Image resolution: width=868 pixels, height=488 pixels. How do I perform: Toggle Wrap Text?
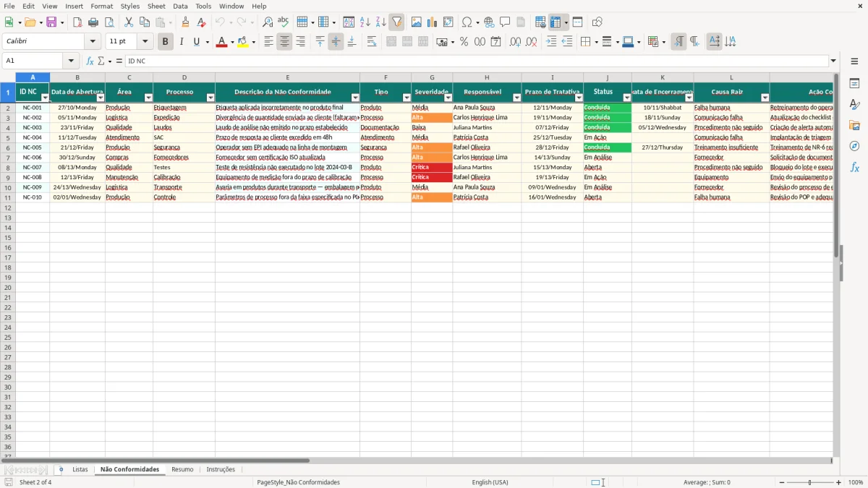point(372,42)
